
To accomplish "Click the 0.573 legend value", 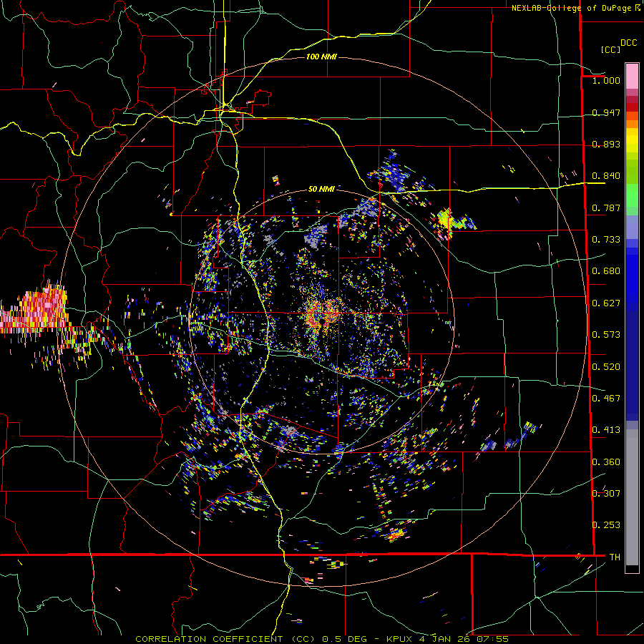I will (x=606, y=335).
